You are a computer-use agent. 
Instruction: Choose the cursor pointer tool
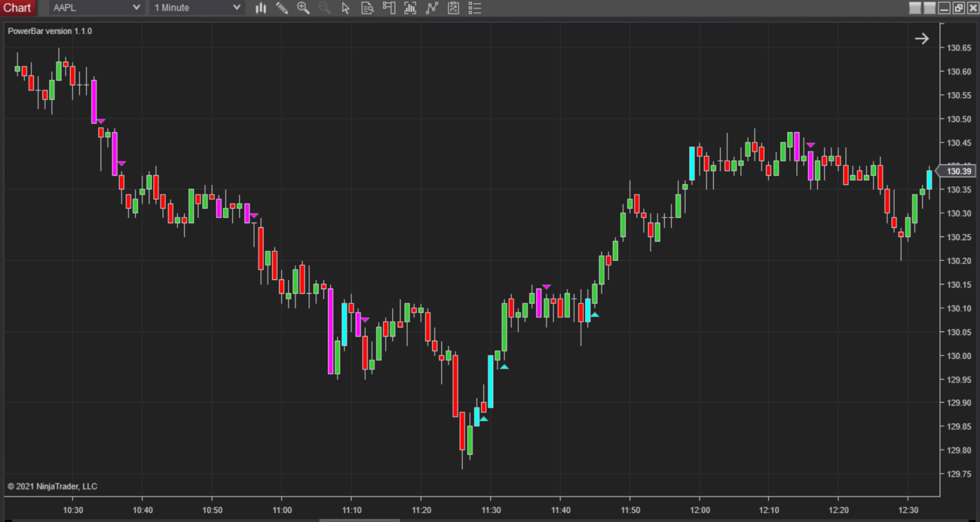[346, 8]
